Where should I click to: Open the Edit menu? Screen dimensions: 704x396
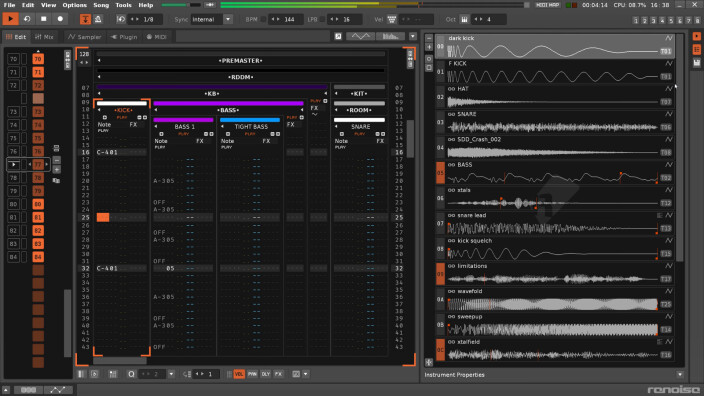[28, 5]
